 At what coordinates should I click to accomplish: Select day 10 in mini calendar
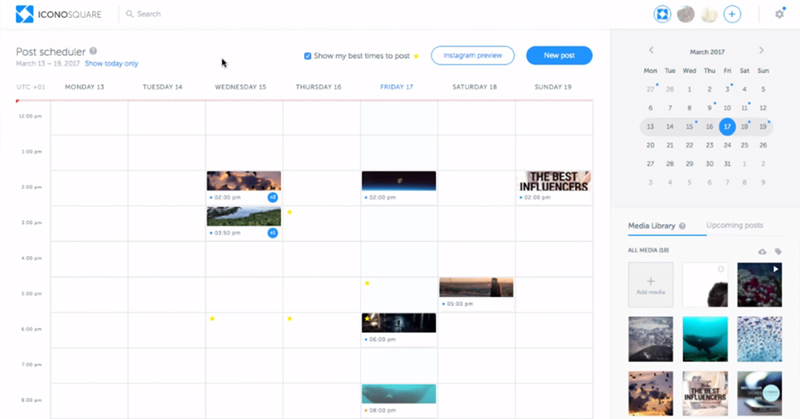coord(727,108)
